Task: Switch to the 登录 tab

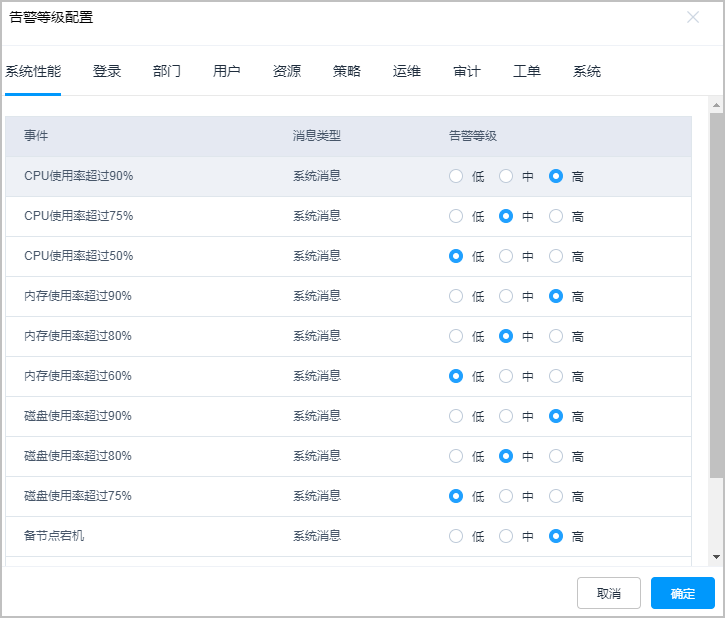Action: coord(107,72)
